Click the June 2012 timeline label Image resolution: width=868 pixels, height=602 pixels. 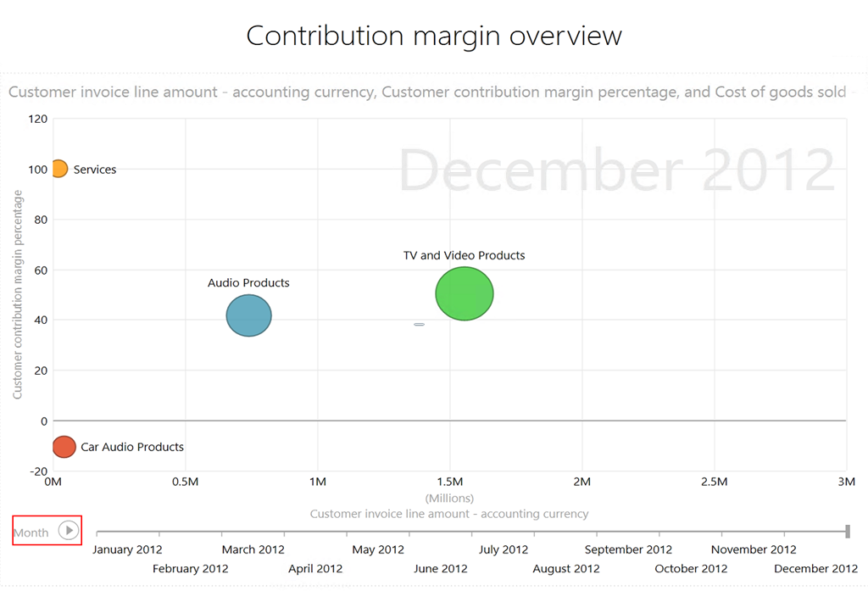click(441, 568)
